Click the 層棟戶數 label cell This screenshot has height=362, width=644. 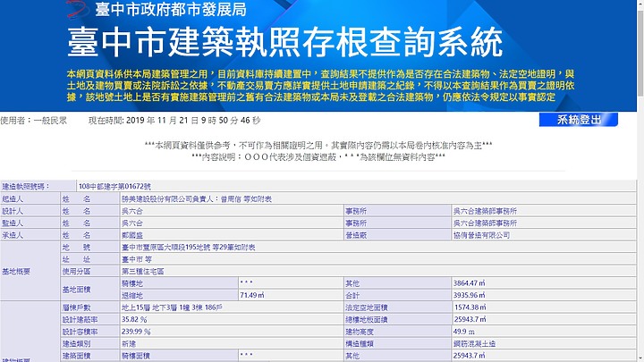90,307
